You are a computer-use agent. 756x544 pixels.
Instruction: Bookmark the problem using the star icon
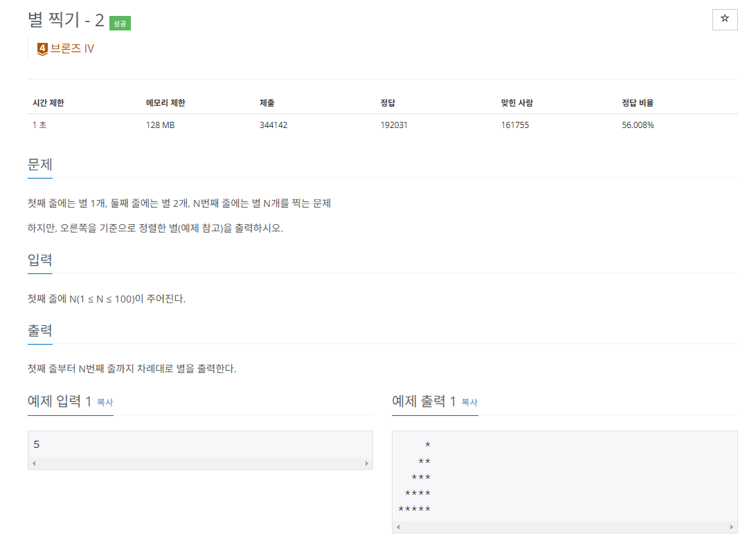[725, 19]
